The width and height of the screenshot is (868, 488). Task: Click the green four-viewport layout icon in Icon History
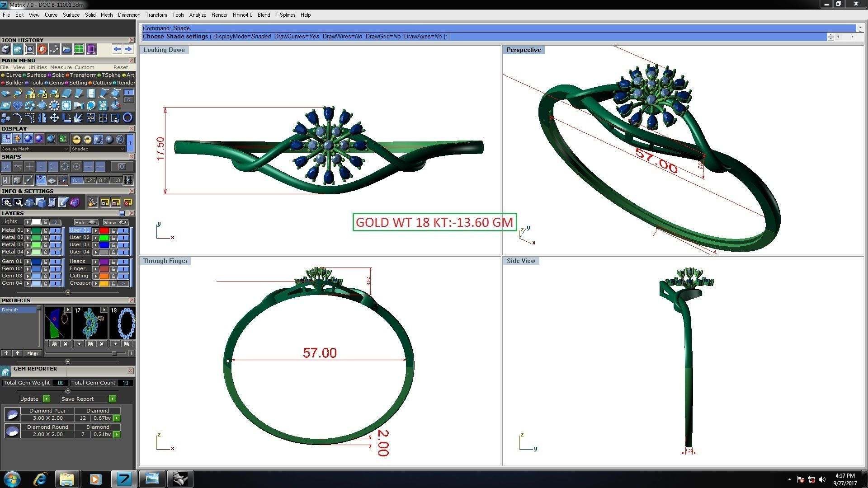pos(79,49)
